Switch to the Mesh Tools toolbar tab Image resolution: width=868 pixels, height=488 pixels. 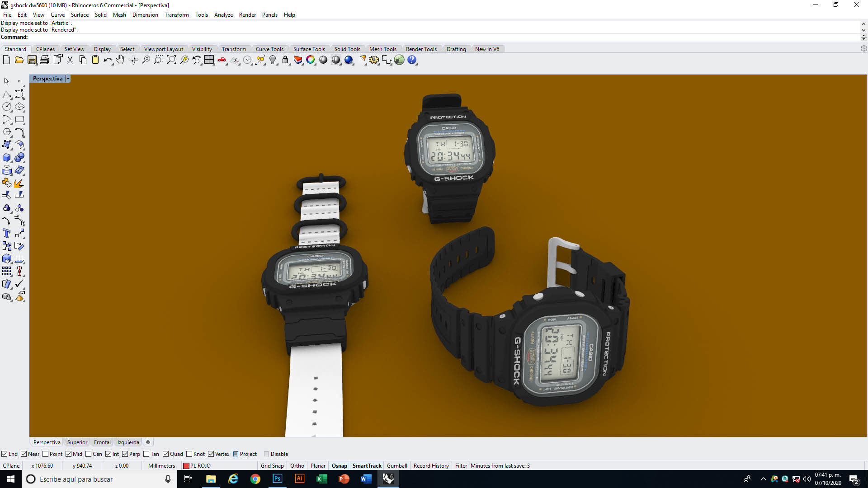click(x=382, y=49)
